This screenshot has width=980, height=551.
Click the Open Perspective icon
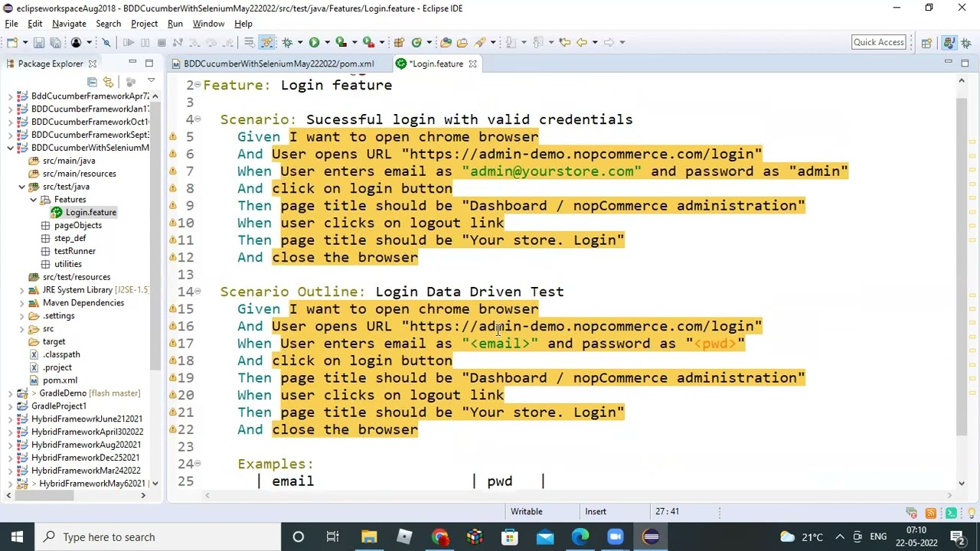(926, 42)
